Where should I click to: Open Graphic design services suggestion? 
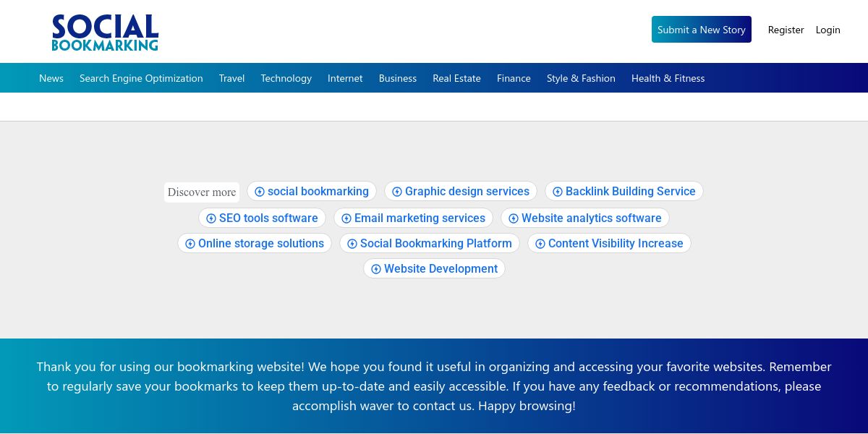pos(461,191)
